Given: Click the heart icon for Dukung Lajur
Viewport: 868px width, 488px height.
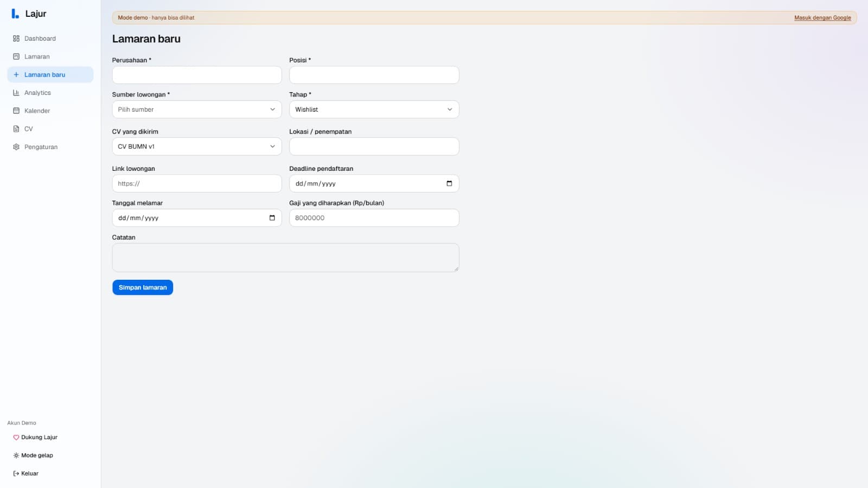Looking at the screenshot, I should pyautogui.click(x=16, y=438).
